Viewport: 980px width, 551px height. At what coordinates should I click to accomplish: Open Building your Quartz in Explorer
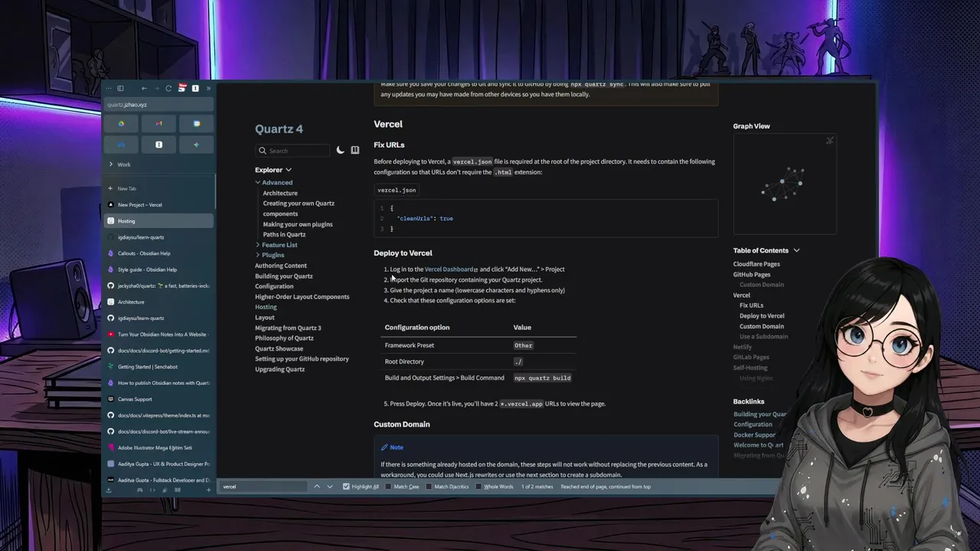(x=284, y=276)
